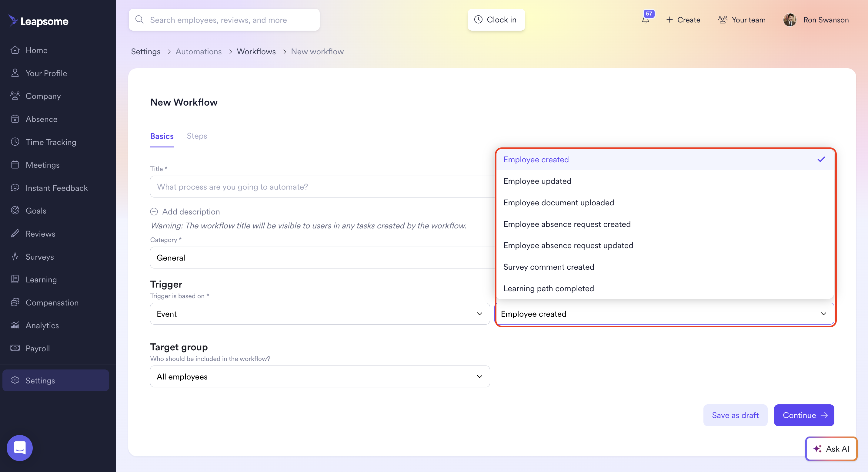
Task: Expand the Event trigger type dropdown
Action: [x=320, y=314]
